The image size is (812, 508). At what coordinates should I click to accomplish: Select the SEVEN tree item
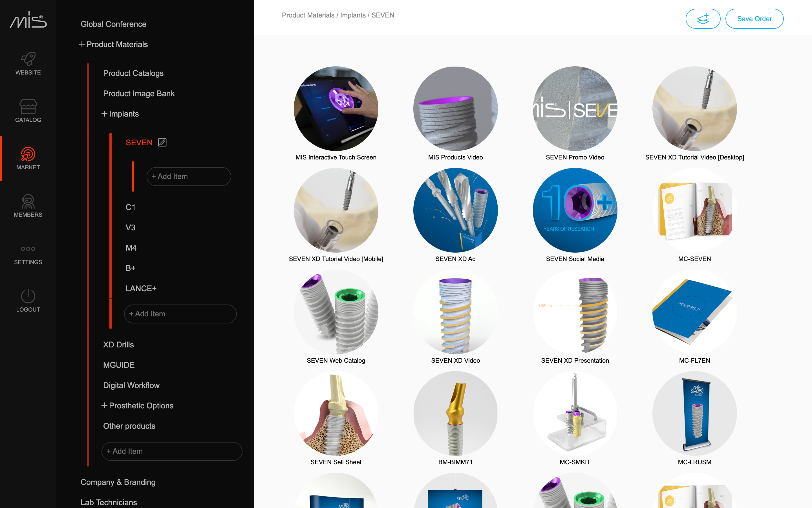139,143
